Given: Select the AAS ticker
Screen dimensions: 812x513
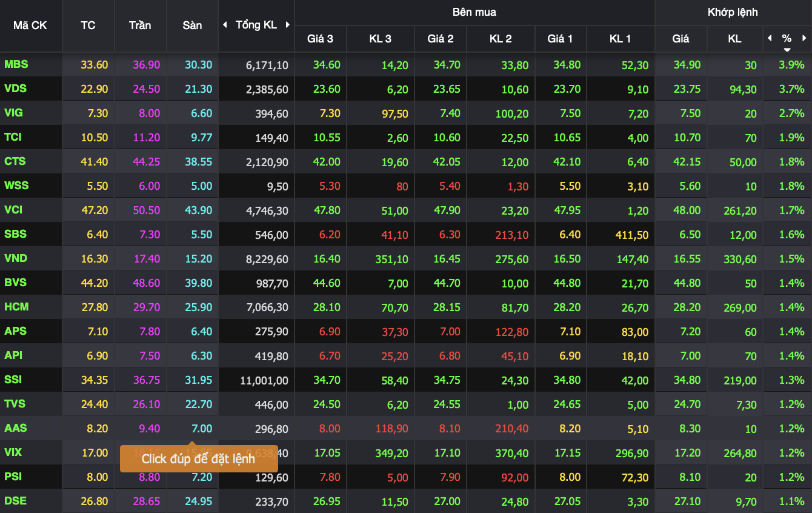Looking at the screenshot, I should [16, 428].
